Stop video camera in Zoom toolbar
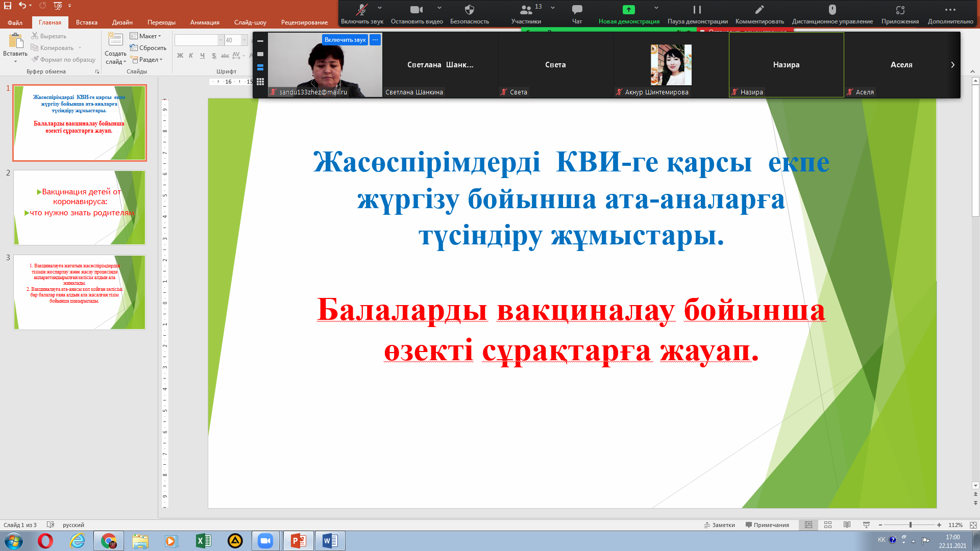The height and width of the screenshot is (551, 980). click(416, 10)
